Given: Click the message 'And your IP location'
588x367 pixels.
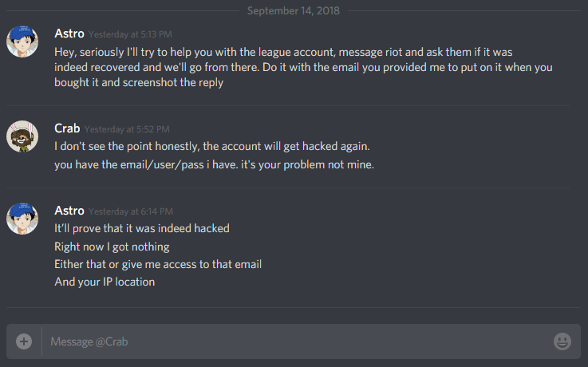Looking at the screenshot, I should [x=105, y=282].
